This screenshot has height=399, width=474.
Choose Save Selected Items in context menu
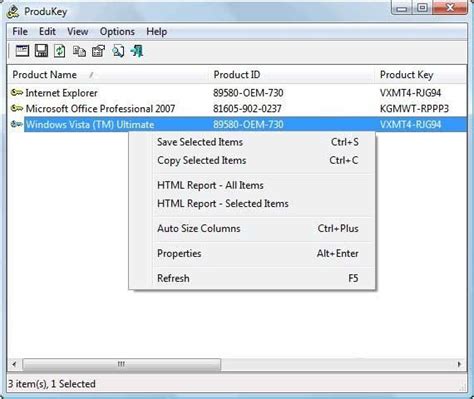tap(252, 142)
